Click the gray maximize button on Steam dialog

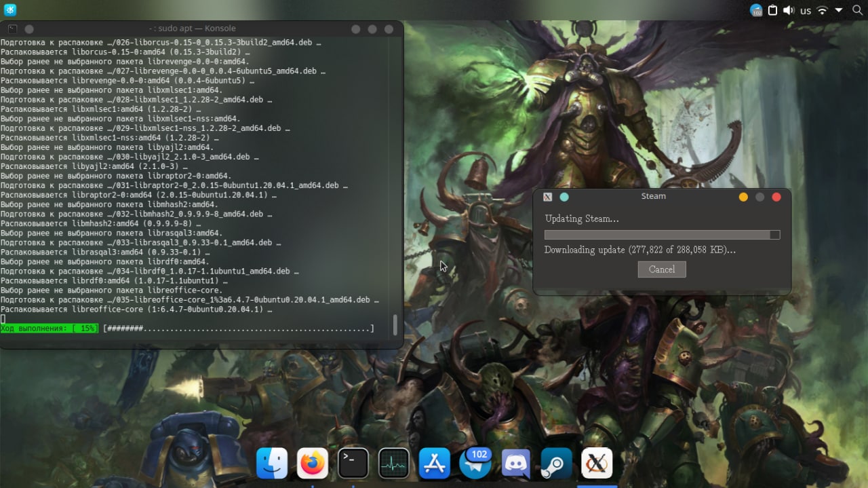(x=760, y=197)
